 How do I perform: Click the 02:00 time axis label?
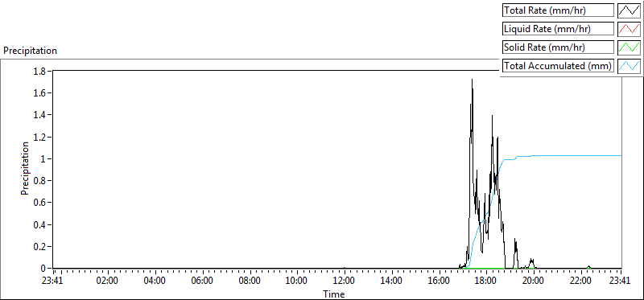[x=108, y=282]
